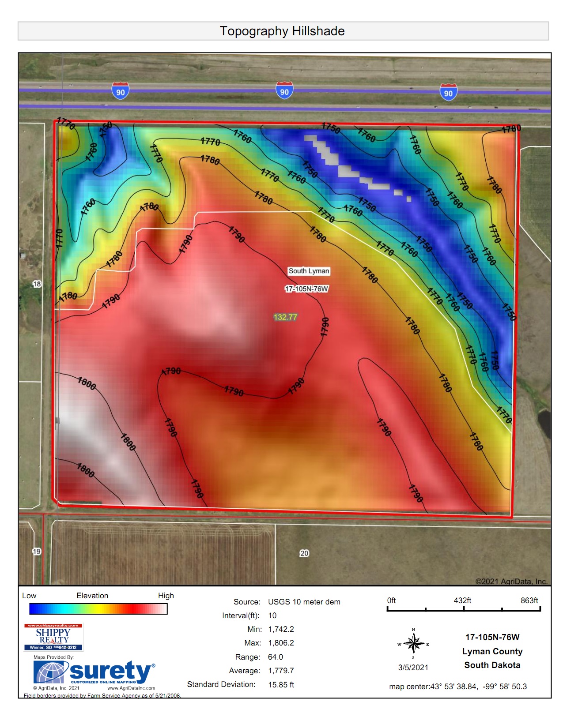563x728 pixels.
Task: Click the leftmost Interstate 90 shield
Action: point(120,91)
